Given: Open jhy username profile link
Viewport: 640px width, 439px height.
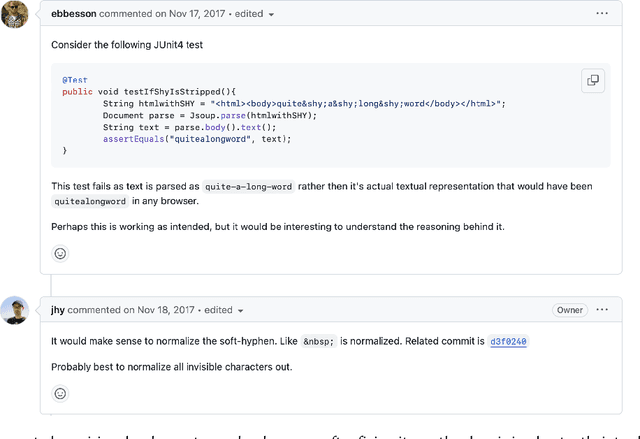Looking at the screenshot, I should pos(59,311).
